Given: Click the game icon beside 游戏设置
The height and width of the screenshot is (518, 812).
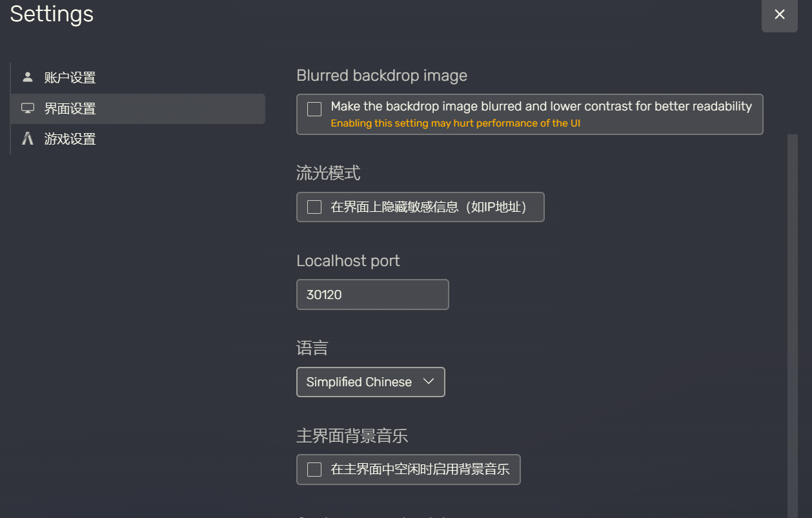Looking at the screenshot, I should click(x=27, y=139).
